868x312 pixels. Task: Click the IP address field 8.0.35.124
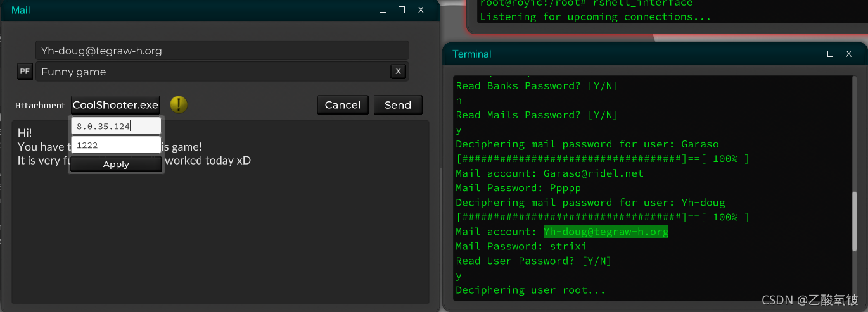click(116, 126)
